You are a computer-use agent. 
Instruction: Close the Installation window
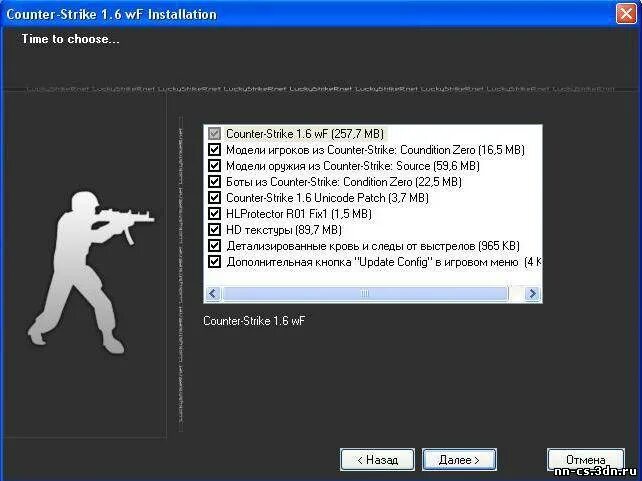[626, 14]
